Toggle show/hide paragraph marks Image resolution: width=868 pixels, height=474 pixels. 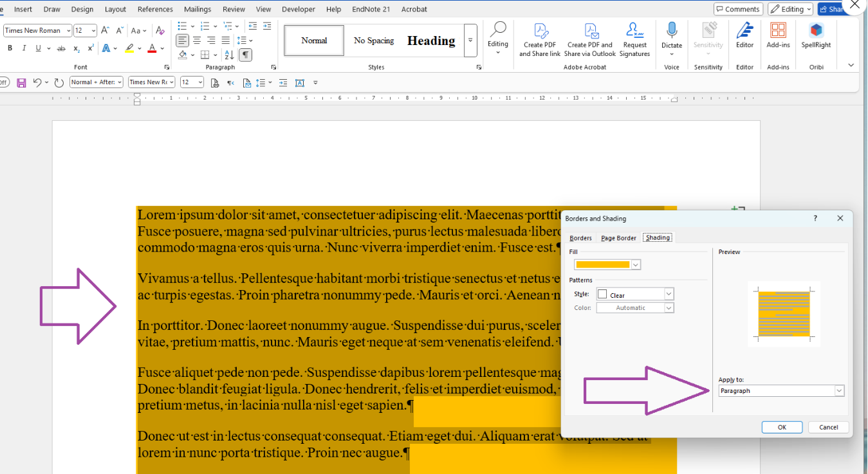click(245, 55)
